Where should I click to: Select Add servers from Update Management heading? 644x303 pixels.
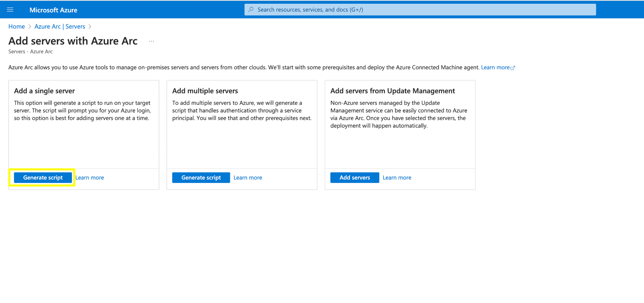[392, 91]
